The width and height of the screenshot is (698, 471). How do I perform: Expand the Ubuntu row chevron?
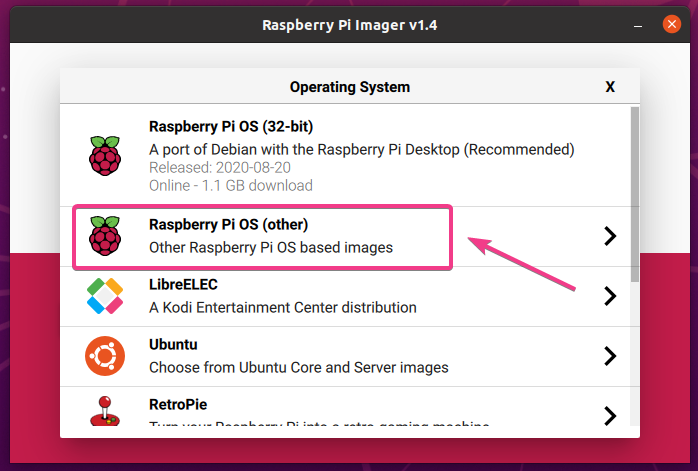(610, 356)
